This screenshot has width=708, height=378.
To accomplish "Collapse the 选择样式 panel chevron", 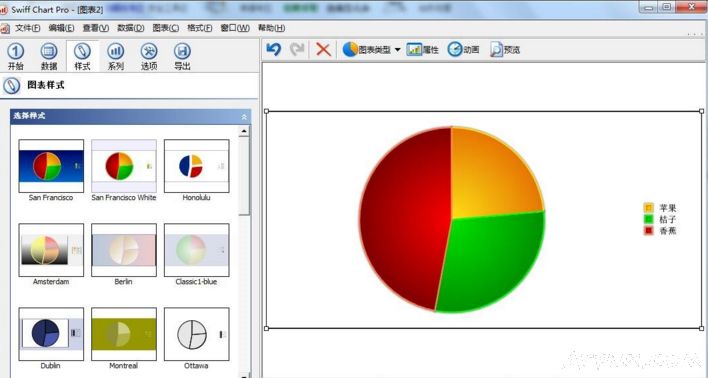I will tap(244, 117).
